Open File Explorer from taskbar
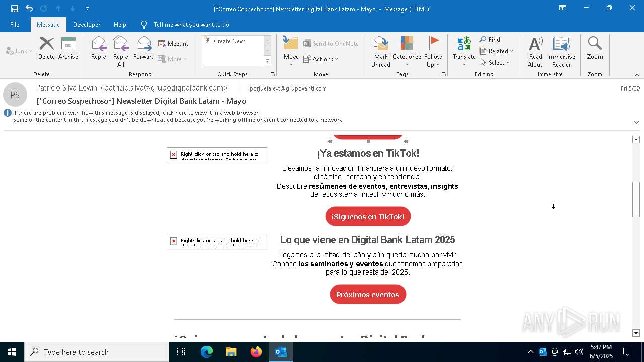The height and width of the screenshot is (362, 644). pyautogui.click(x=231, y=352)
